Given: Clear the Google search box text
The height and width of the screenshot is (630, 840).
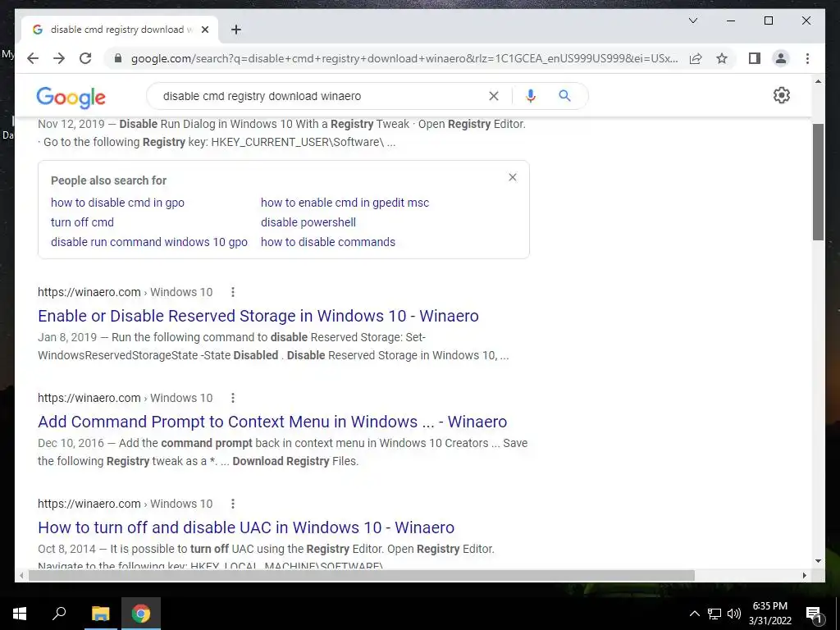Looking at the screenshot, I should click(493, 96).
